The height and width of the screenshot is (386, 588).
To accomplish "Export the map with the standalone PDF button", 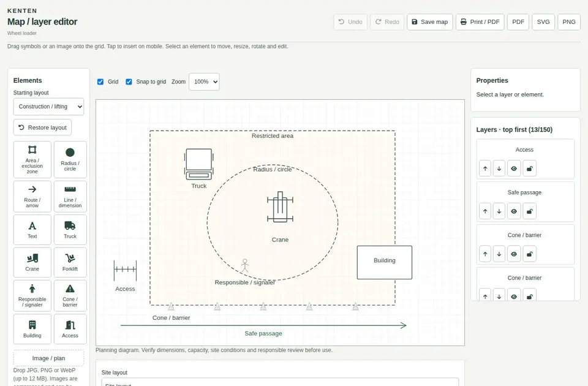I will [518, 22].
